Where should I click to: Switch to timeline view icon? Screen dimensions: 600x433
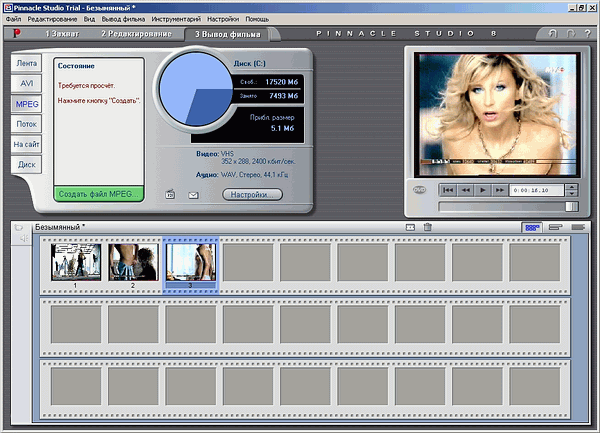click(555, 227)
